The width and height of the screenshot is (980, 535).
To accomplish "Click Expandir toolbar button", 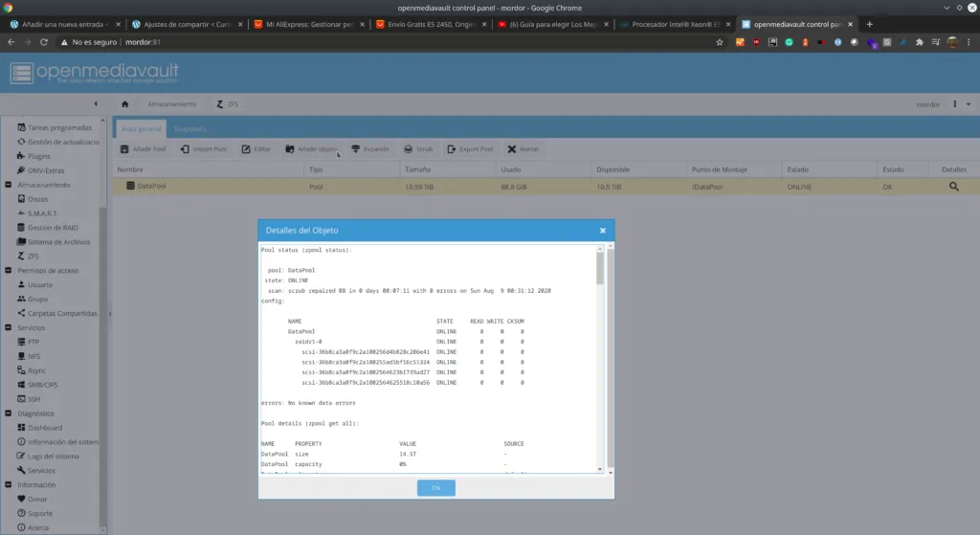I will [x=370, y=149].
